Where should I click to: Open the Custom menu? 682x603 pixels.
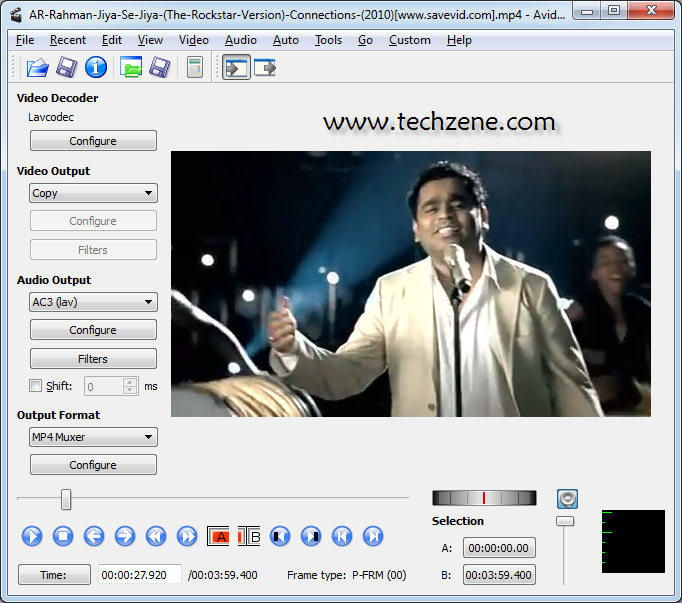click(410, 40)
